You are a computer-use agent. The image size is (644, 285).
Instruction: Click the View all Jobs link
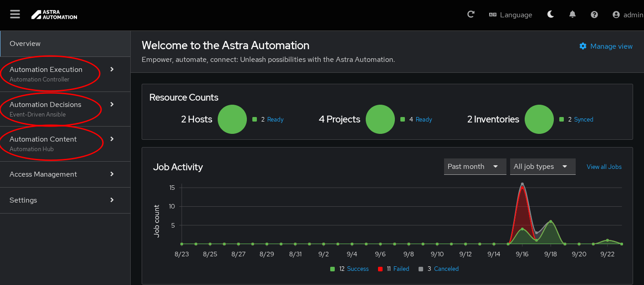604,167
